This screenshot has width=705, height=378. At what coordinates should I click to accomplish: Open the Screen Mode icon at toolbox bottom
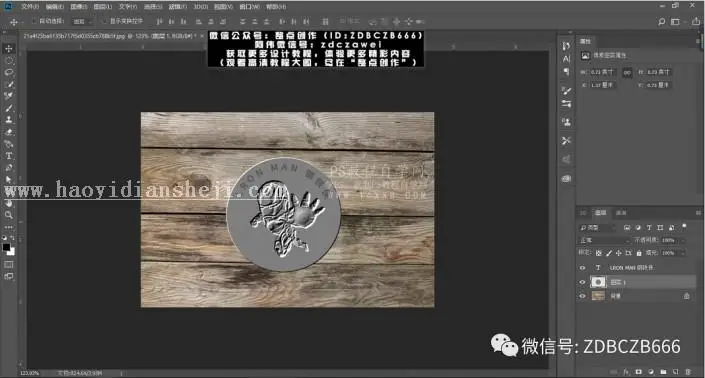pyautogui.click(x=9, y=276)
